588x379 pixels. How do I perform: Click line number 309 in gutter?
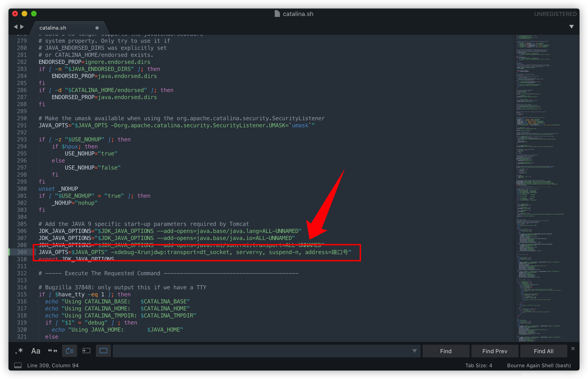(22, 252)
